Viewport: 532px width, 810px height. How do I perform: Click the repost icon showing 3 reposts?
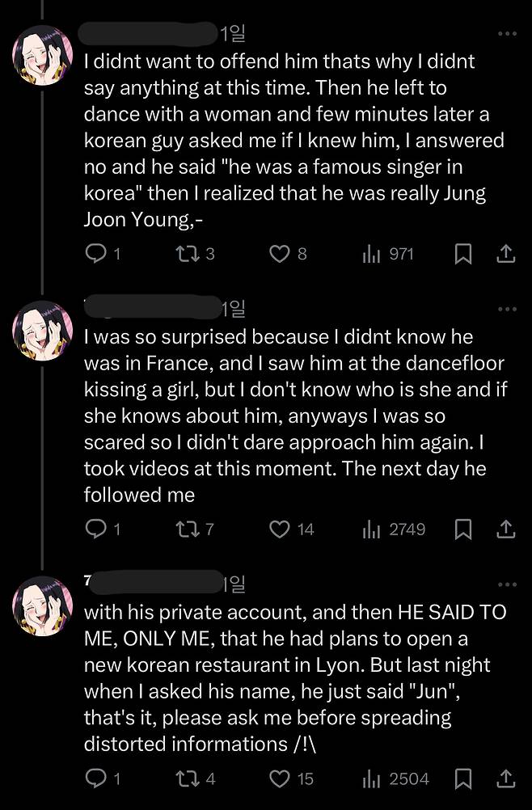coord(188,253)
